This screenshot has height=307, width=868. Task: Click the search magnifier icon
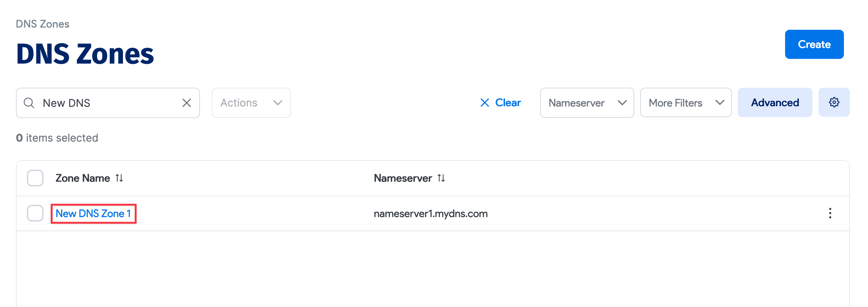click(x=29, y=103)
